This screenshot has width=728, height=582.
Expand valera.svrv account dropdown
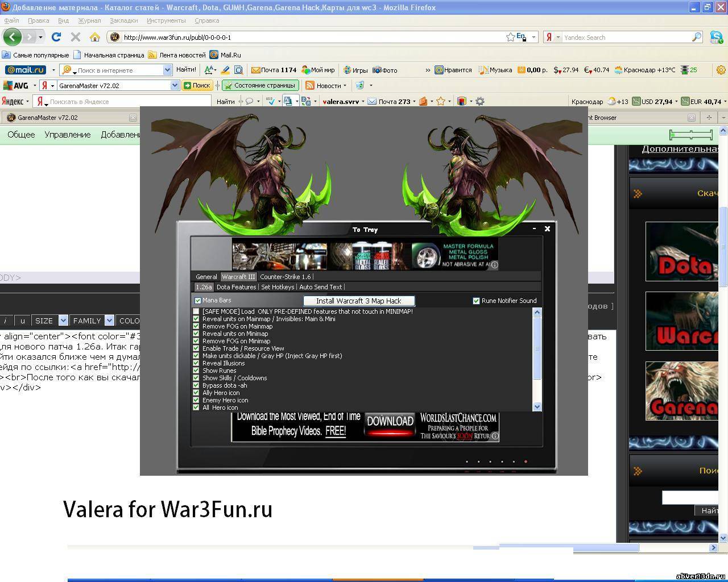(x=363, y=101)
